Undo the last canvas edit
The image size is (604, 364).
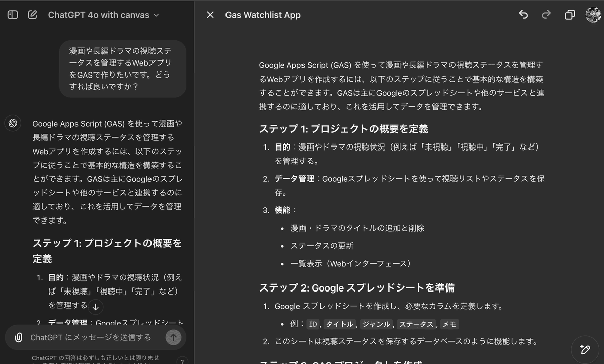coord(523,15)
